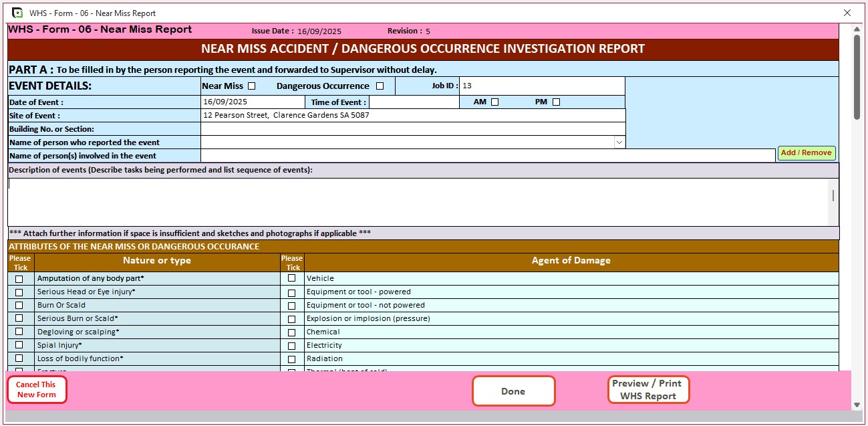Tick the Degloving or scalping checkbox

pos(19,332)
